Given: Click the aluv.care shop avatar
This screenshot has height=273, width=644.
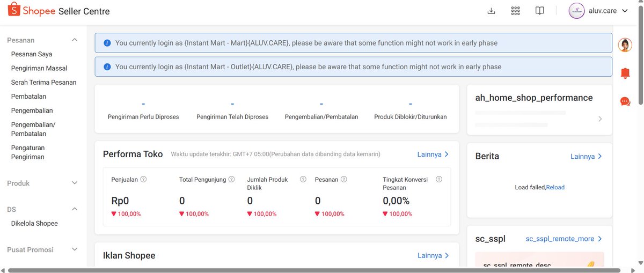Looking at the screenshot, I should coord(576,11).
